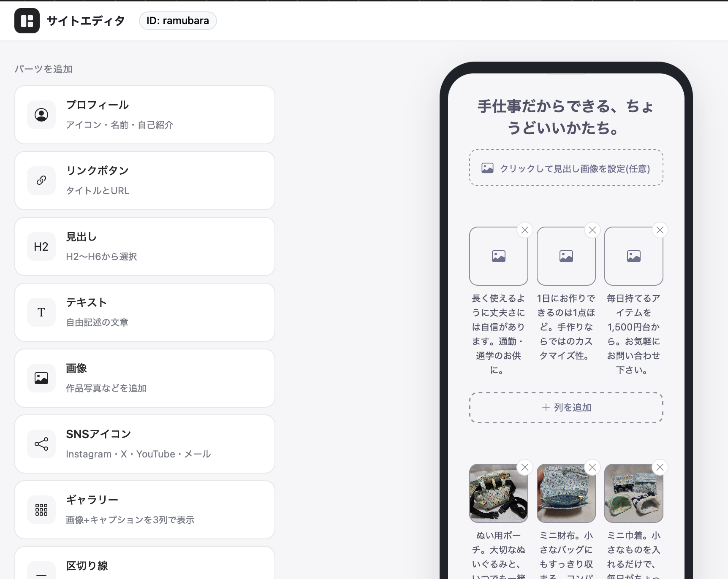Viewport: 728px width, 579px height.
Task: Click to set the heading image
Action: coord(566,168)
